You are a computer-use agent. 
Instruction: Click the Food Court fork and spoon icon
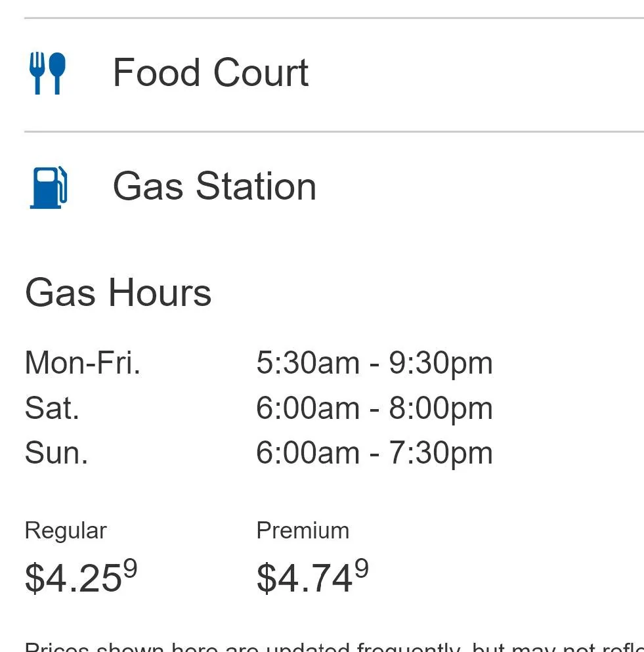(47, 73)
